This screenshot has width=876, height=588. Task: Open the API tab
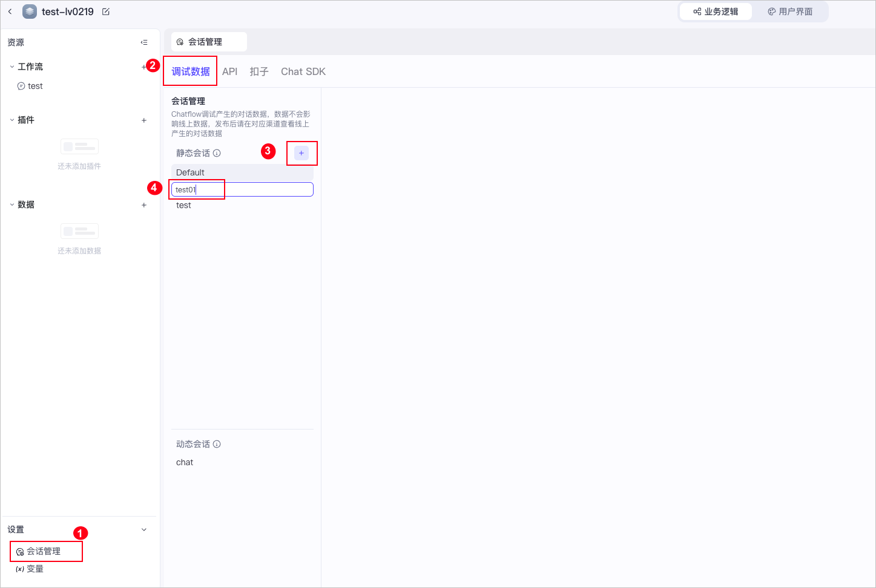pos(230,71)
